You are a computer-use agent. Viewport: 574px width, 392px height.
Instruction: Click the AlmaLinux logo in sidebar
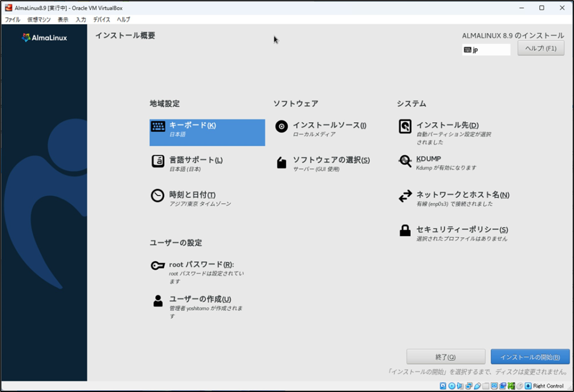44,38
